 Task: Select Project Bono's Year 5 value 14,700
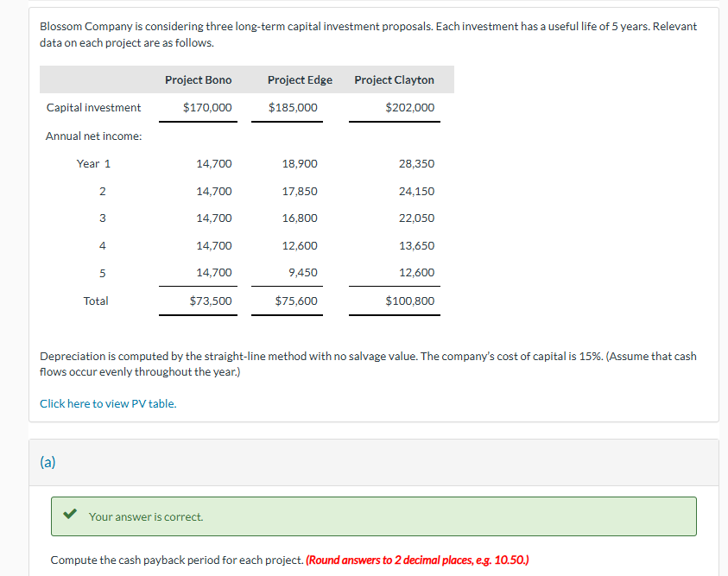[x=214, y=272]
